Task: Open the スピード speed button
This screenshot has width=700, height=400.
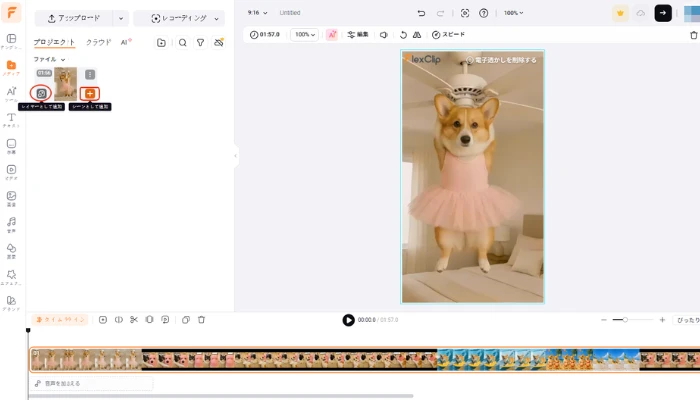Action: point(448,34)
